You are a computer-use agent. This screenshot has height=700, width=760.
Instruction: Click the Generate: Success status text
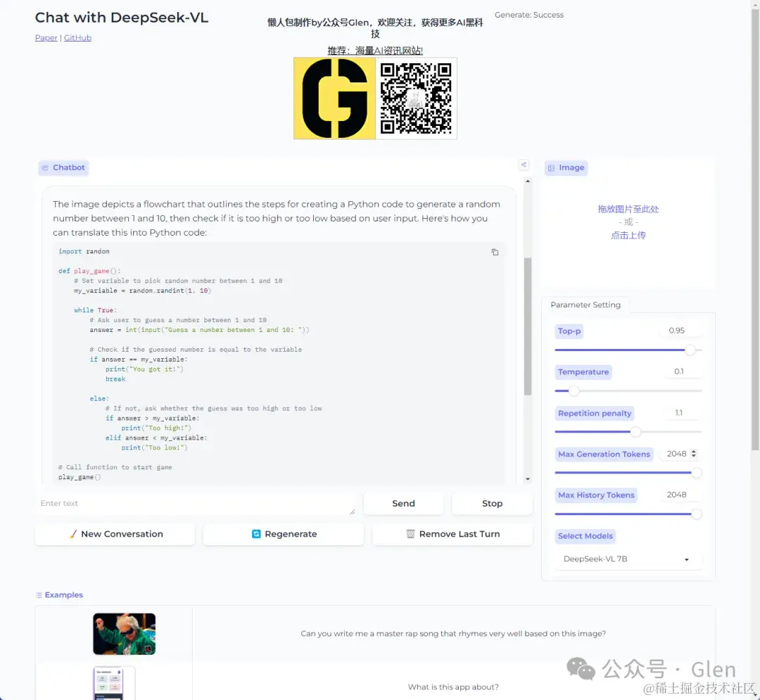pos(528,15)
